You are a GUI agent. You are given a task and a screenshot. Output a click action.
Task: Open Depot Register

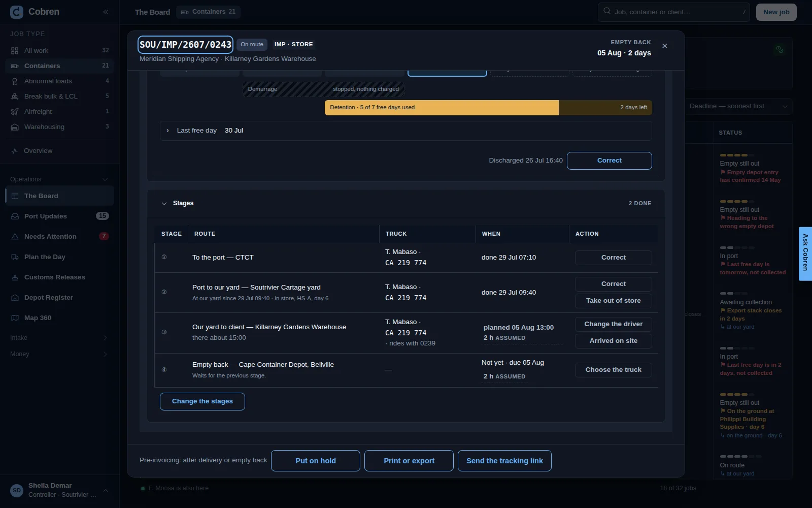tap(59, 297)
